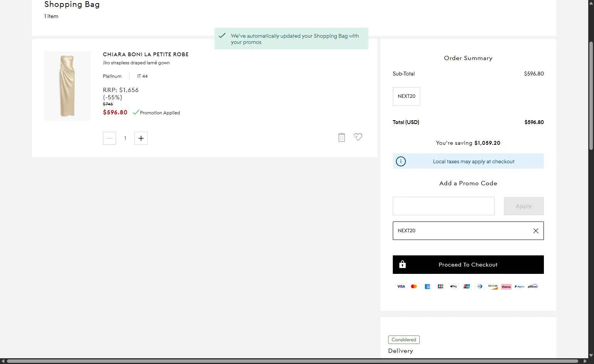Click the Diners Club payment icon
The image size is (594, 364).
click(480, 286)
